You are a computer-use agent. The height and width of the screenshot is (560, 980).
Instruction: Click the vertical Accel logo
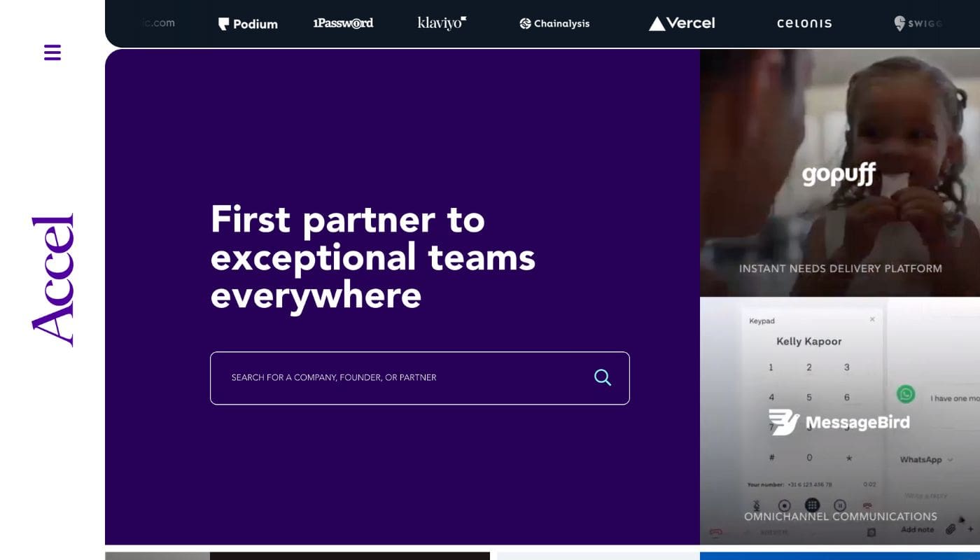coord(52,280)
